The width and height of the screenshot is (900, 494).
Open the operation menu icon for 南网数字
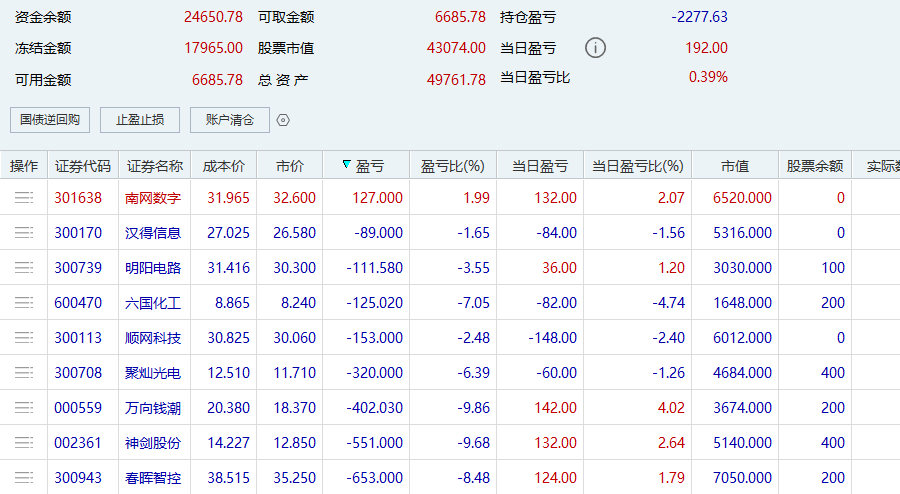[24, 198]
